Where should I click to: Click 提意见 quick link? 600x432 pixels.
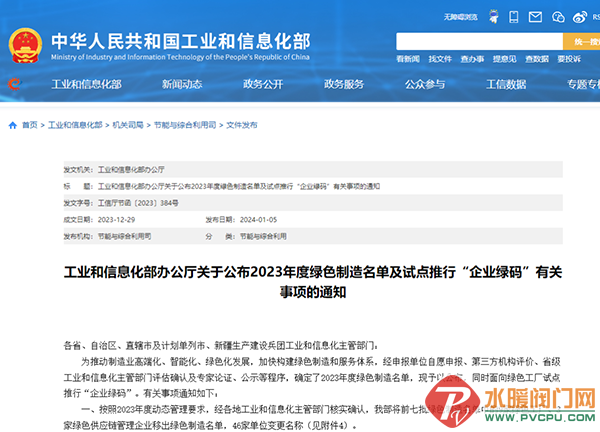pyautogui.click(x=504, y=59)
